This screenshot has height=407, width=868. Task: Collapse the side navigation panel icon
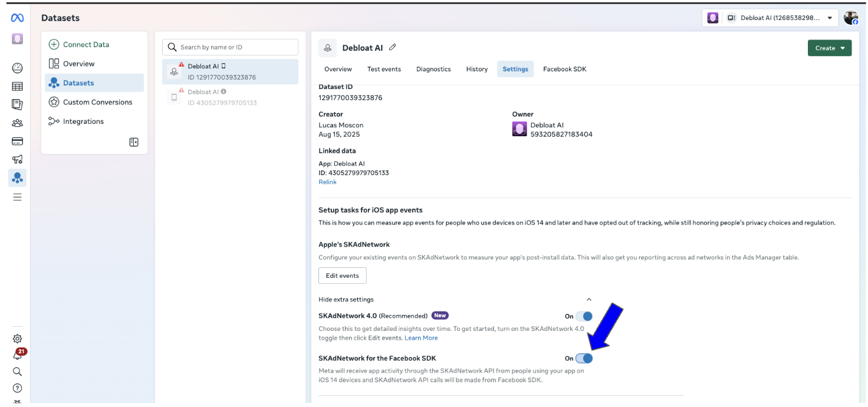pyautogui.click(x=134, y=142)
